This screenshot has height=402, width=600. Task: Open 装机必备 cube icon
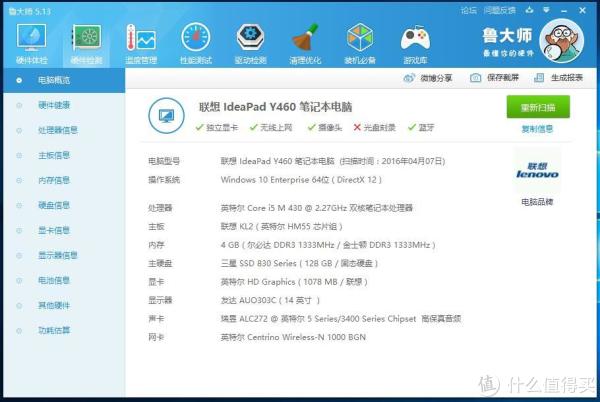pos(360,43)
